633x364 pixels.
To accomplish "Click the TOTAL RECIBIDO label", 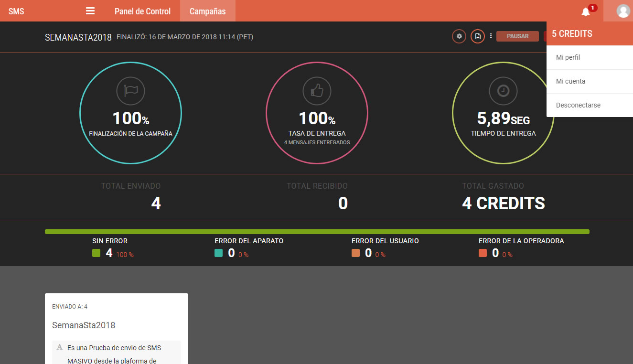I will click(x=317, y=186).
